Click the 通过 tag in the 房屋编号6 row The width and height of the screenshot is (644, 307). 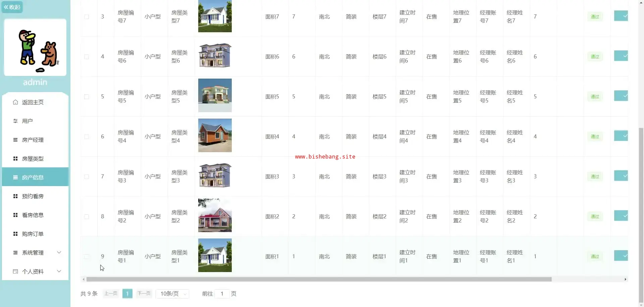(595, 57)
